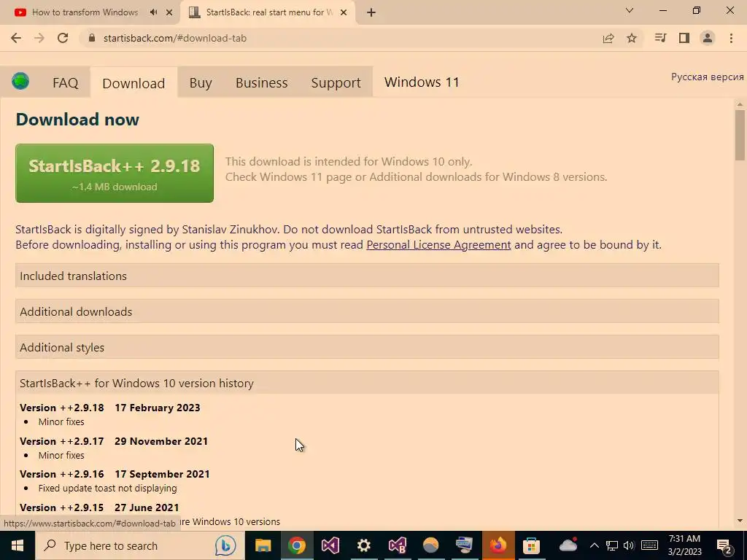Select the Download tab

(133, 83)
